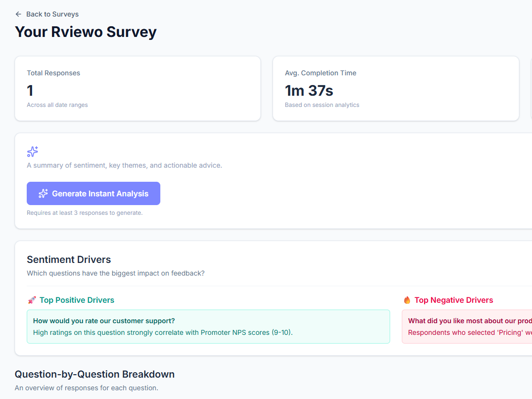Open the customer support positive driver card
Viewport: 532px width, 399px height.
pyautogui.click(x=208, y=327)
